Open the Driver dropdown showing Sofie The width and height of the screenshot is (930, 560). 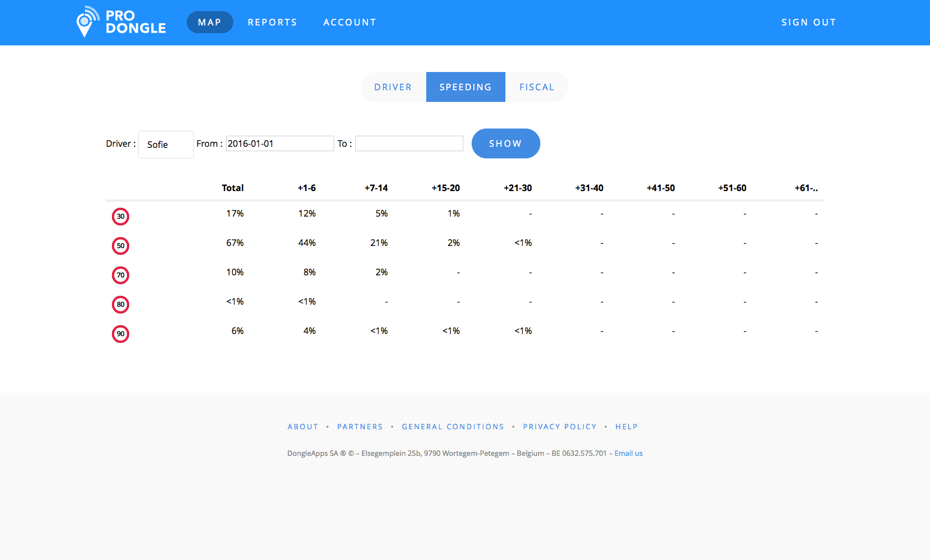165,145
